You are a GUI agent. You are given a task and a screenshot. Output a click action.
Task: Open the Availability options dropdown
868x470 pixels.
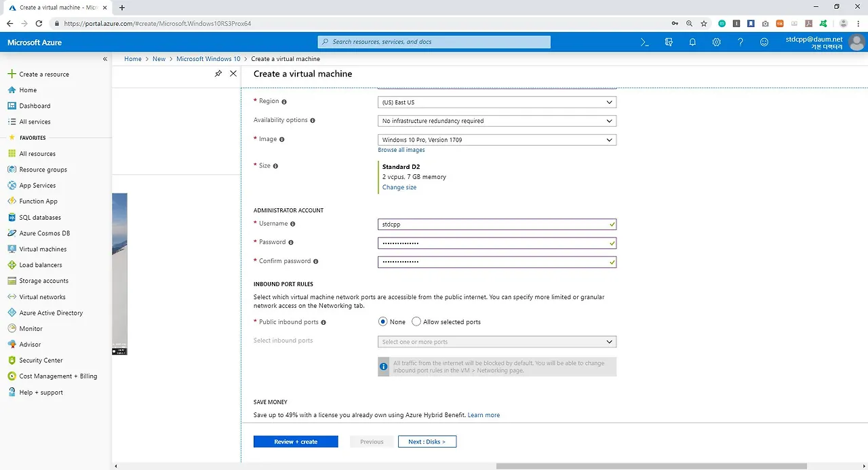click(x=497, y=121)
